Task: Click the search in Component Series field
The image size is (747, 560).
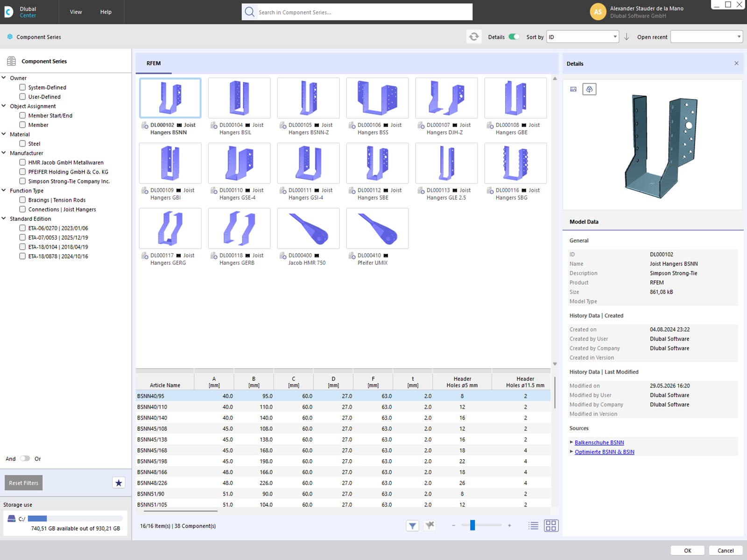Action: click(357, 12)
